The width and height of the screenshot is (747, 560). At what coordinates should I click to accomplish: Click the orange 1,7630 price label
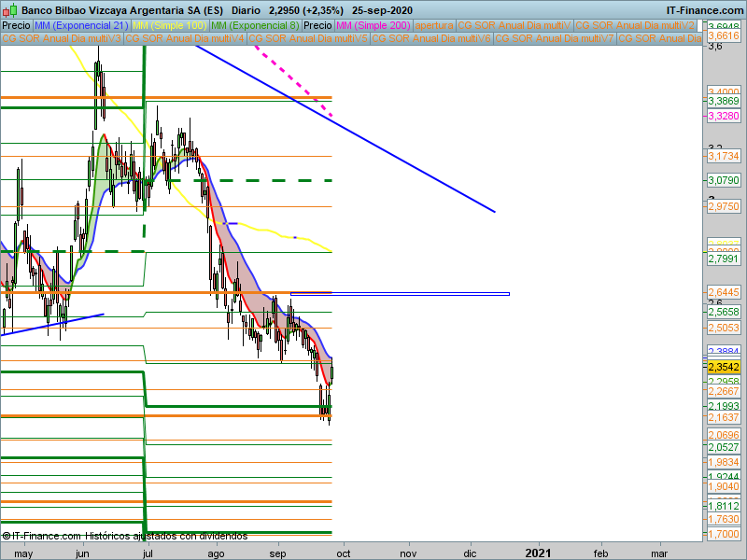click(x=724, y=520)
